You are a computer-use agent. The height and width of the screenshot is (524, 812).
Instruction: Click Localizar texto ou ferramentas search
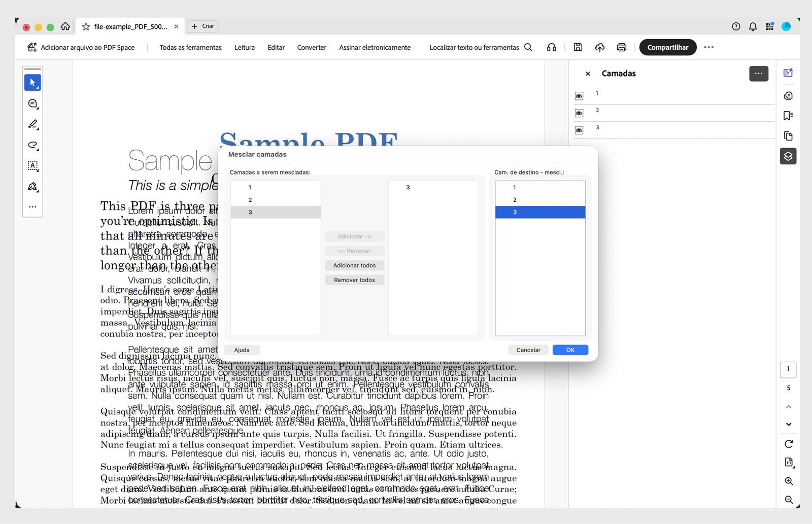[x=481, y=47]
